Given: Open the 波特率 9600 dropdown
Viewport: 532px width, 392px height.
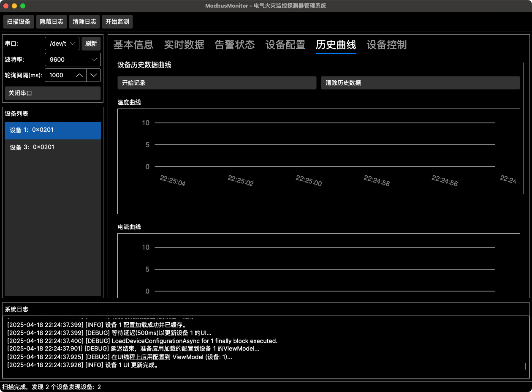Looking at the screenshot, I should click(73, 60).
